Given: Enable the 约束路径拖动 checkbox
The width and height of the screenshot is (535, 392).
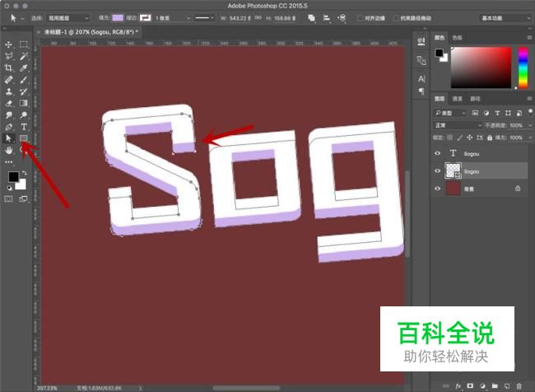Looking at the screenshot, I should pyautogui.click(x=397, y=18).
